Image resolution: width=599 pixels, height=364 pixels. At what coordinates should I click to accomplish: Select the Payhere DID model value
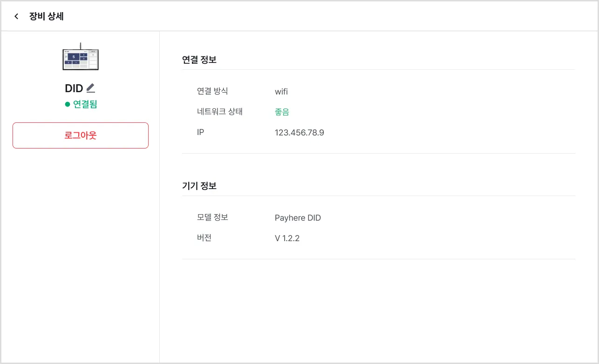[x=298, y=218]
